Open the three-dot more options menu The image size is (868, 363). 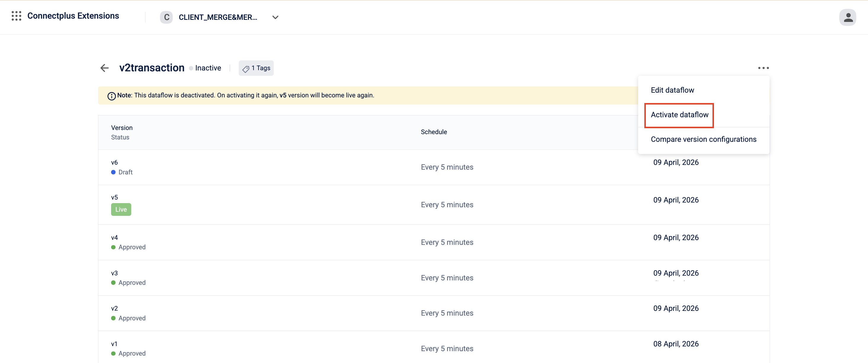(x=763, y=68)
